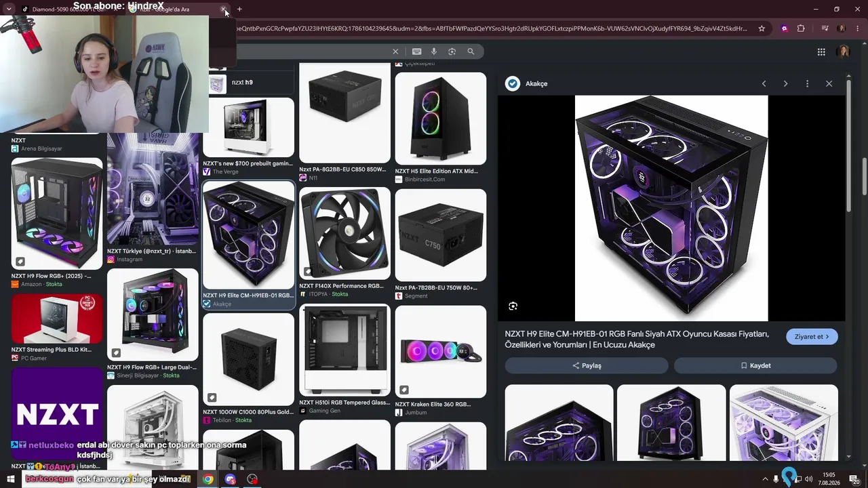Show the next image in the preview panel

[x=785, y=83]
